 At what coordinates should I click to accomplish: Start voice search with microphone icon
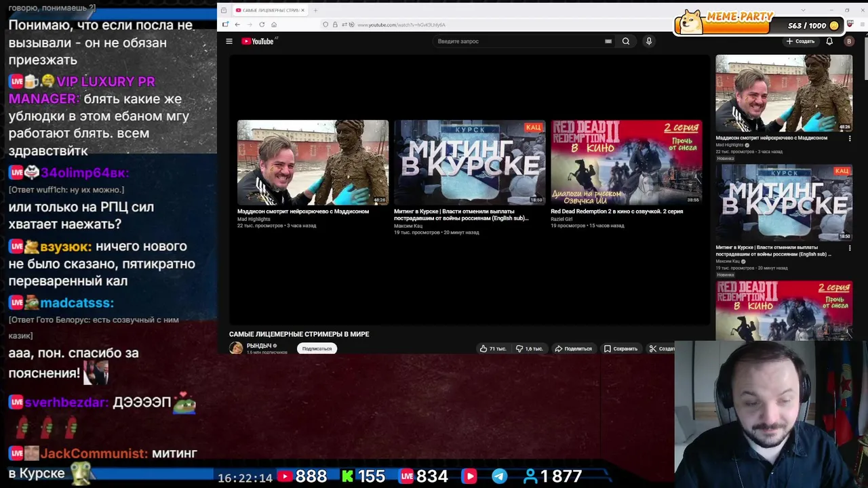649,41
